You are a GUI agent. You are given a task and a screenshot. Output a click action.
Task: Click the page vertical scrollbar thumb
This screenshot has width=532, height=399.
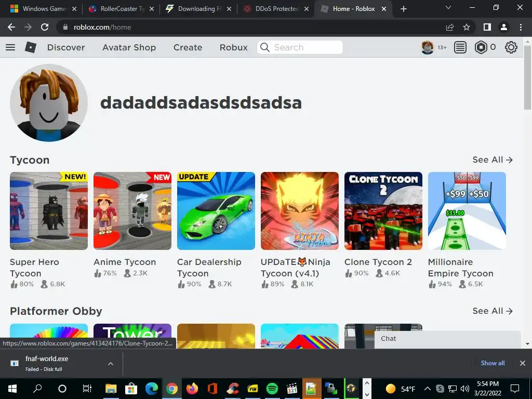pyautogui.click(x=527, y=77)
